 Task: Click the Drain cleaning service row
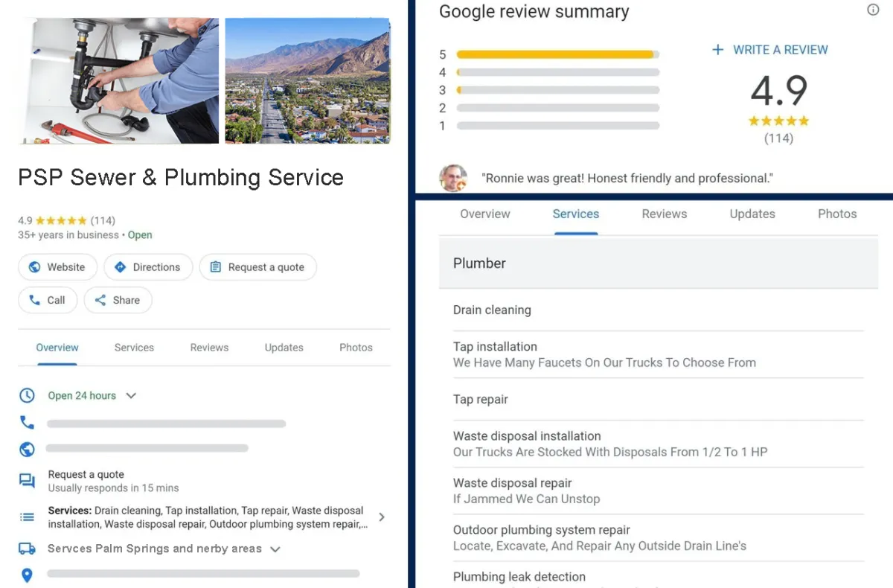coord(659,310)
